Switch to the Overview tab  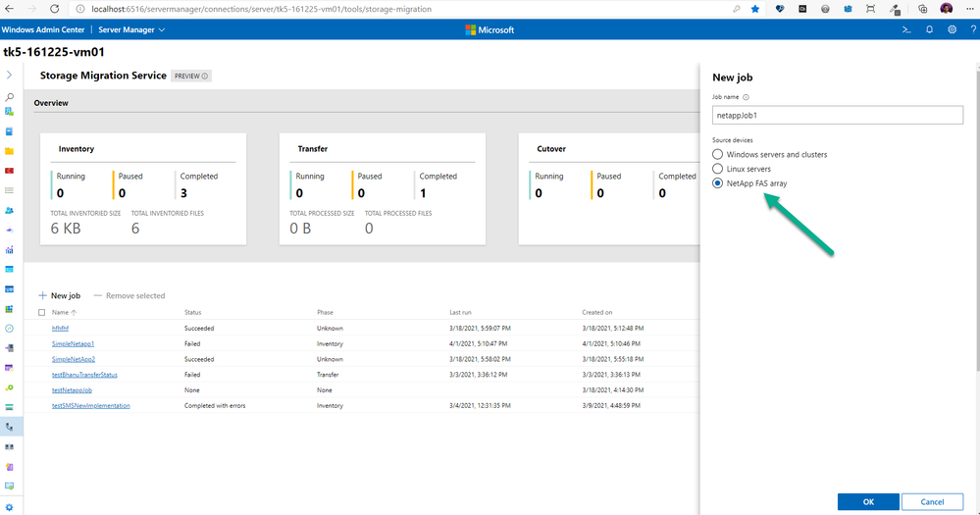51,103
